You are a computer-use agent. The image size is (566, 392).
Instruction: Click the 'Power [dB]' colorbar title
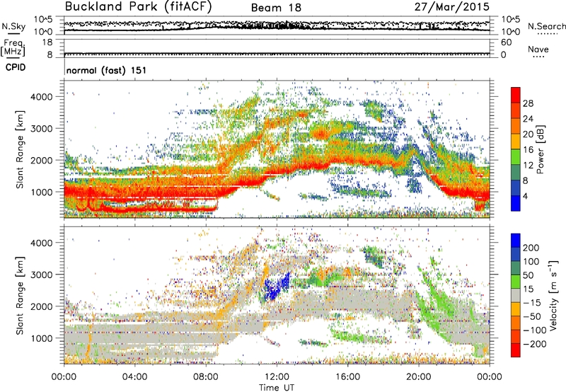click(541, 149)
